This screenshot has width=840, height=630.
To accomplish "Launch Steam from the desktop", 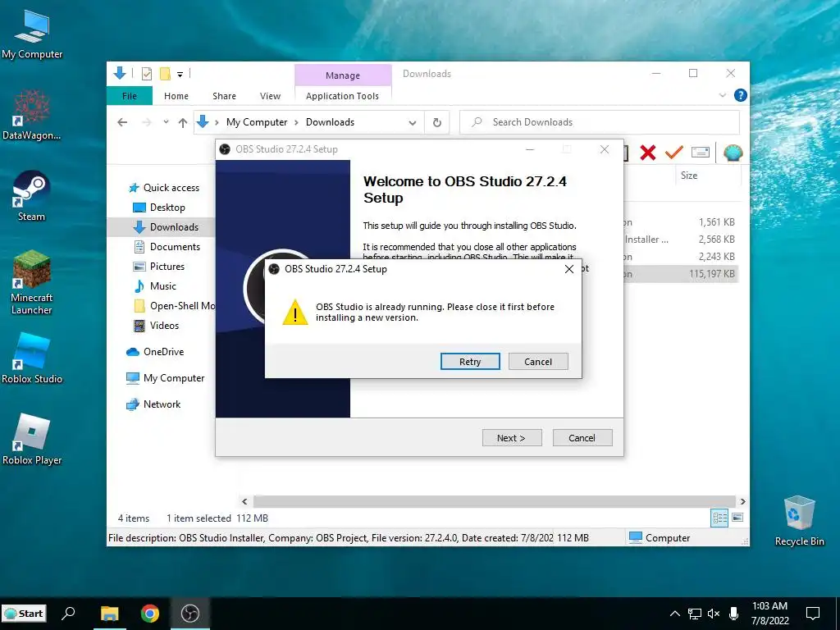I will tap(32, 196).
